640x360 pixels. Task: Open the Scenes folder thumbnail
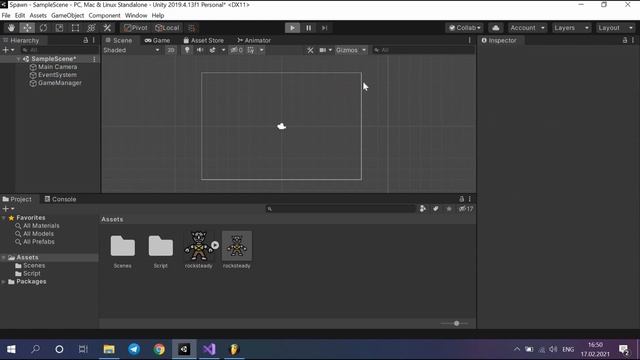pyautogui.click(x=122, y=246)
